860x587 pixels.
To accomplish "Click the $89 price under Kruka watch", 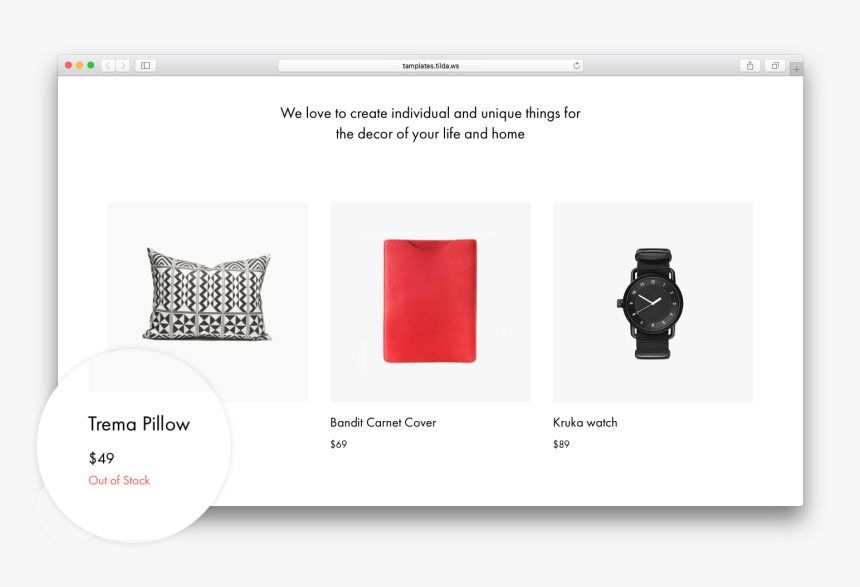I will [x=561, y=444].
